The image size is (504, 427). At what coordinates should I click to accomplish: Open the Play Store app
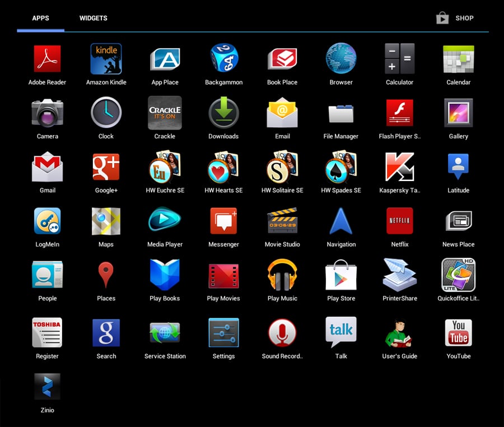coord(341,275)
